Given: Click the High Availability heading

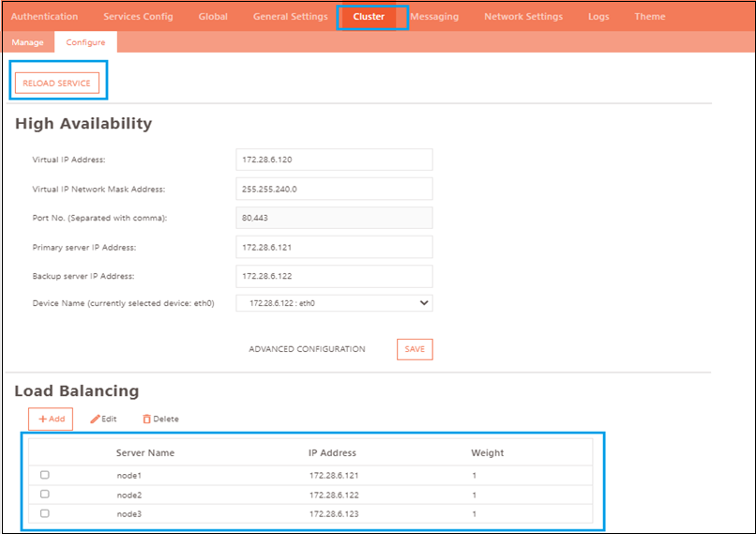Looking at the screenshot, I should (x=83, y=124).
